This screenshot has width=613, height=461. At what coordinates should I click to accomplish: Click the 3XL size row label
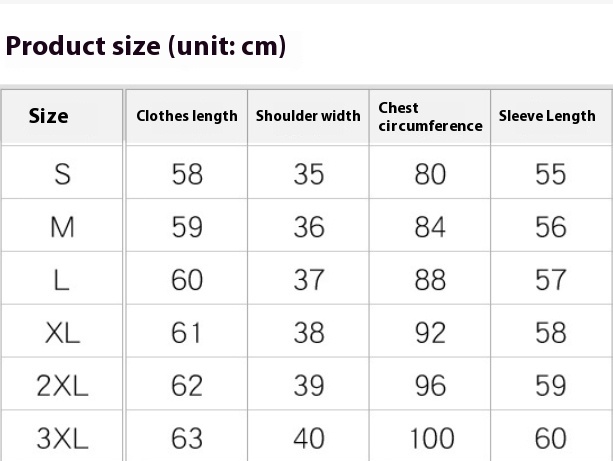tap(63, 438)
